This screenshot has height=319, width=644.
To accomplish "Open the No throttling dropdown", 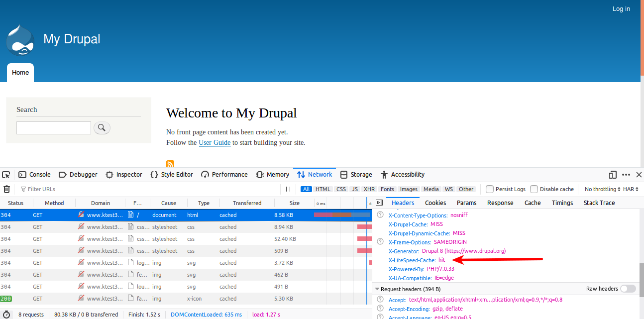I will click(x=603, y=189).
